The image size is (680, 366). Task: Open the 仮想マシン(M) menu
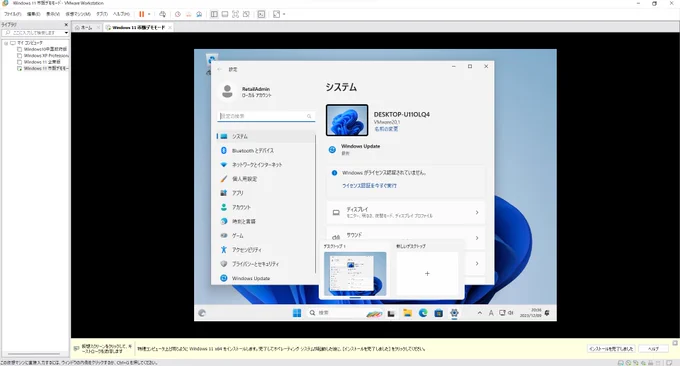(78, 14)
